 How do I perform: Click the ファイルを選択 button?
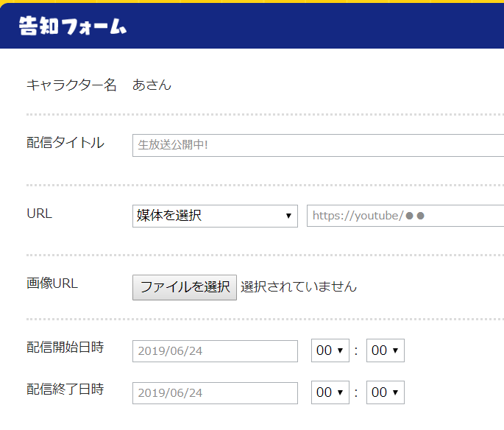click(x=185, y=287)
